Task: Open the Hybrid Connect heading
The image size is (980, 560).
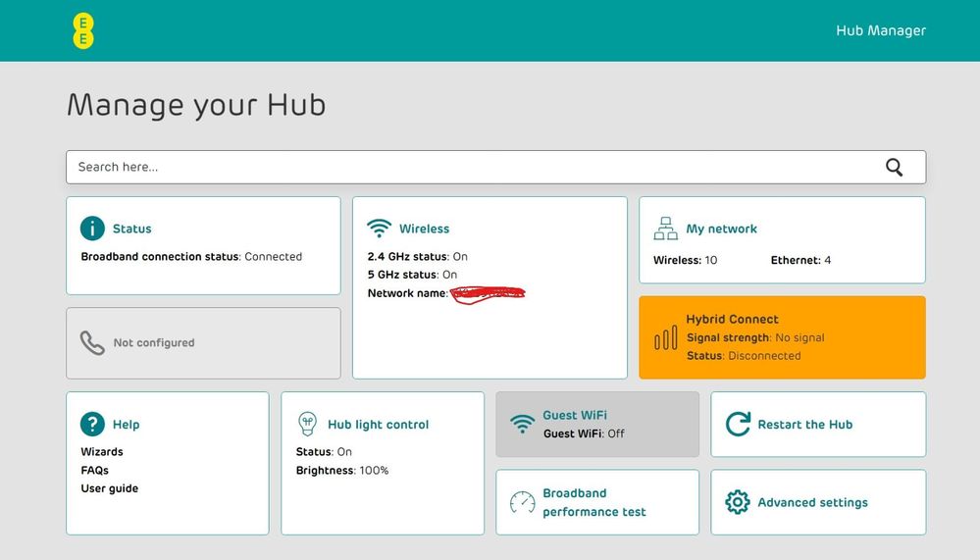Action: click(x=733, y=319)
